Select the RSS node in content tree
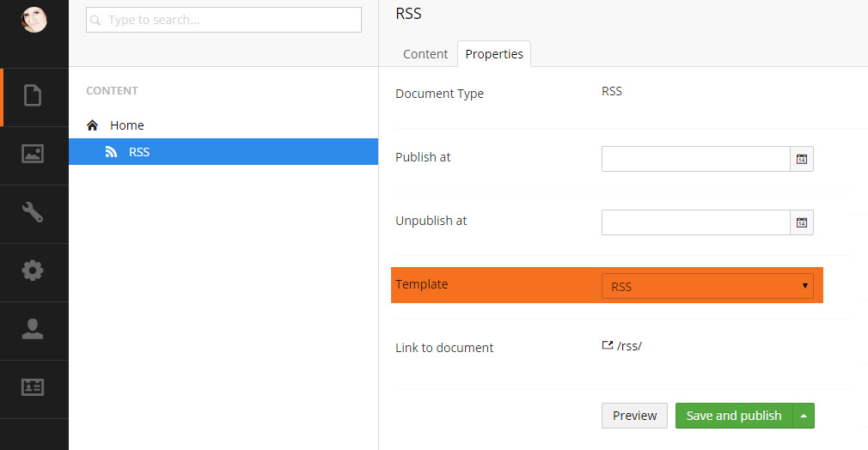Viewport: 868px width, 450px height. (139, 152)
